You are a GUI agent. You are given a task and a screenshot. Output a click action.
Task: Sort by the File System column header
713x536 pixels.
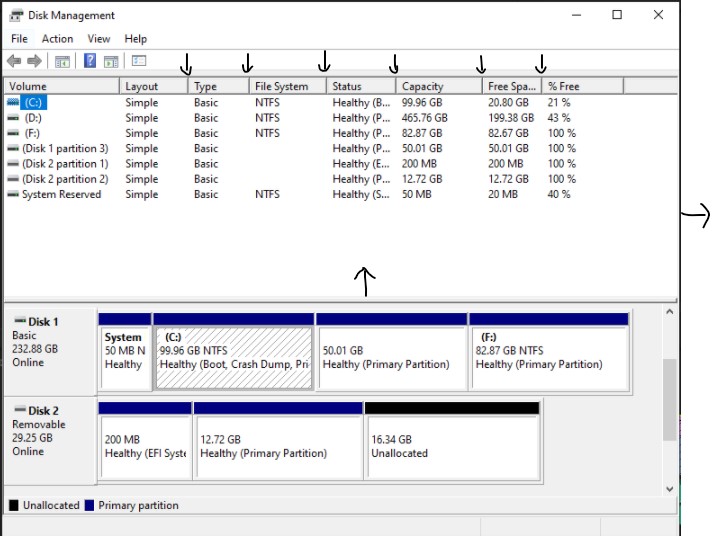pyautogui.click(x=288, y=86)
